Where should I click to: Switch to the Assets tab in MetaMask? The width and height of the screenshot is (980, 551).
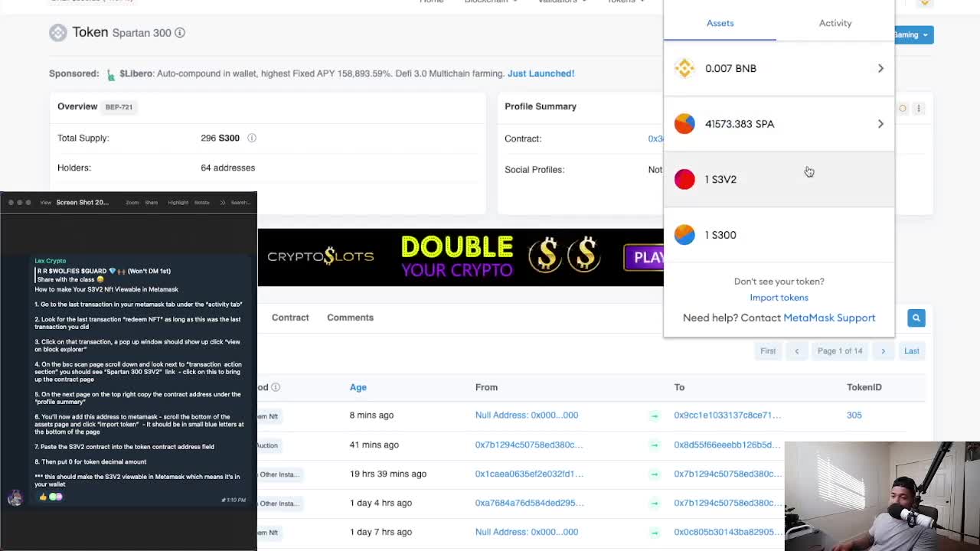[x=720, y=23]
